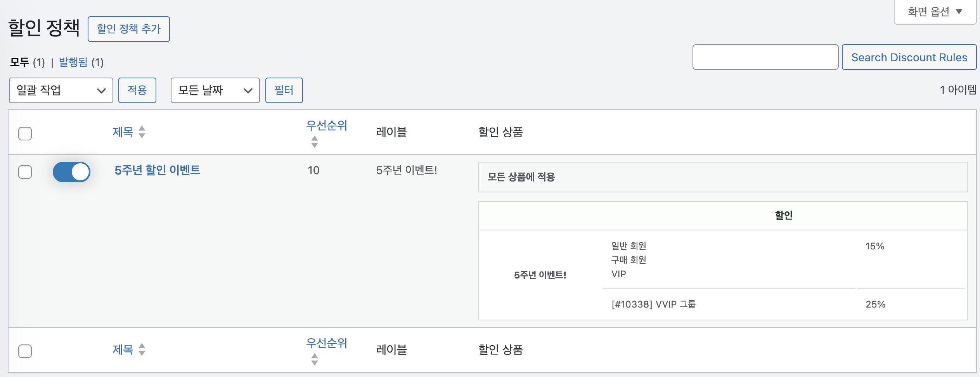
Task: Click the sort arrows next to header 제목
Action: (x=142, y=132)
